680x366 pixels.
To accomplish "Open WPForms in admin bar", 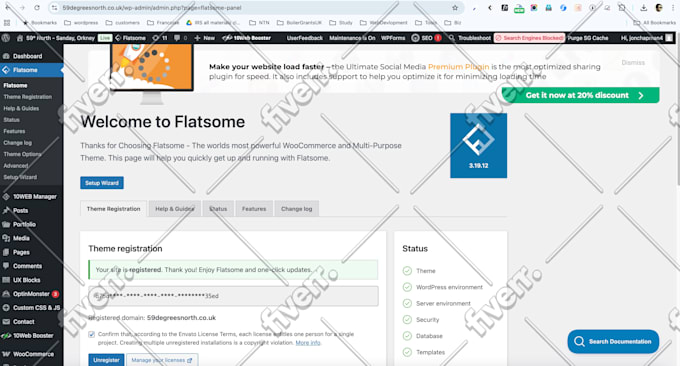I will coord(393,38).
